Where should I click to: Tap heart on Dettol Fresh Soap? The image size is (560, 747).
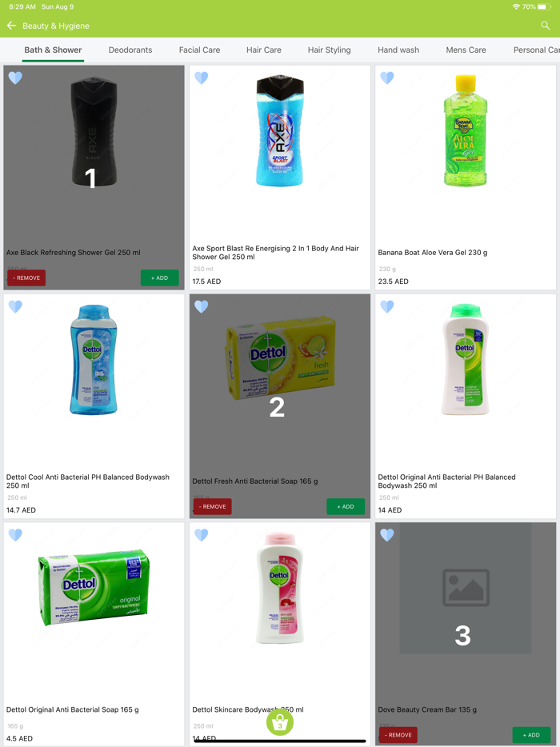click(x=201, y=306)
